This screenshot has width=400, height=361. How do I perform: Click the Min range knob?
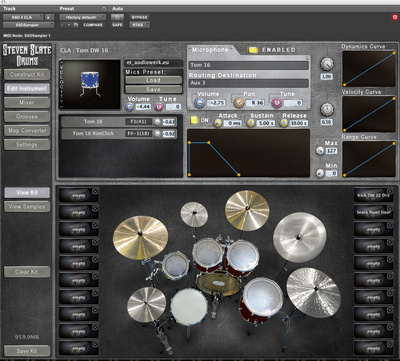click(320, 173)
